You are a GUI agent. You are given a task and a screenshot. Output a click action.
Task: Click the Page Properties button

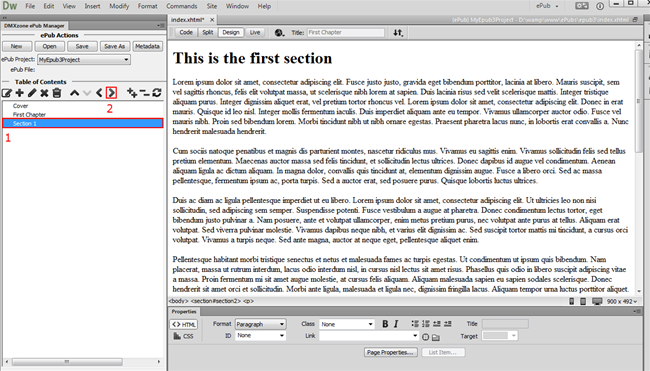tap(391, 352)
